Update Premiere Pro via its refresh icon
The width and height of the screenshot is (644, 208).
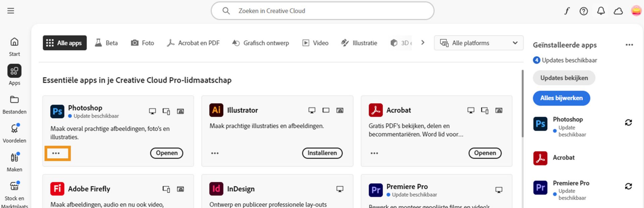point(628,186)
